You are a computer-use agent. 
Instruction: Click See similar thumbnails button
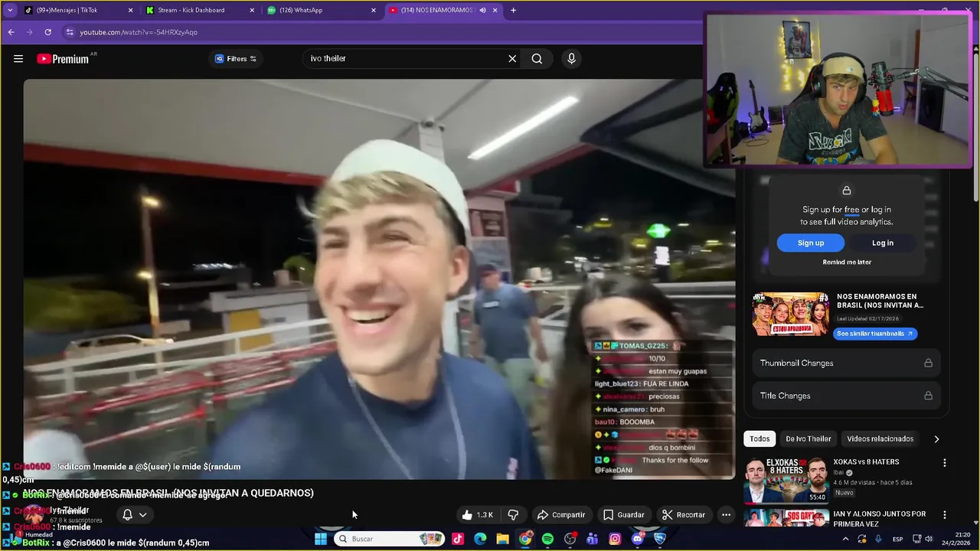pos(875,334)
